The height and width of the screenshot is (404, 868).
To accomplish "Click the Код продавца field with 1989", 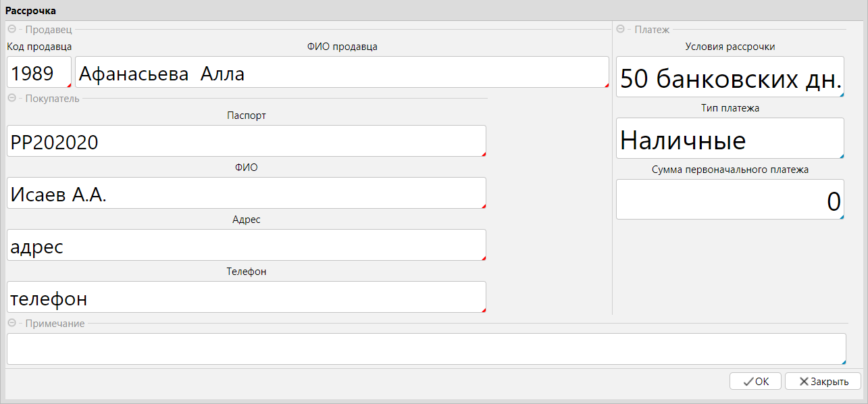I will pos(39,73).
